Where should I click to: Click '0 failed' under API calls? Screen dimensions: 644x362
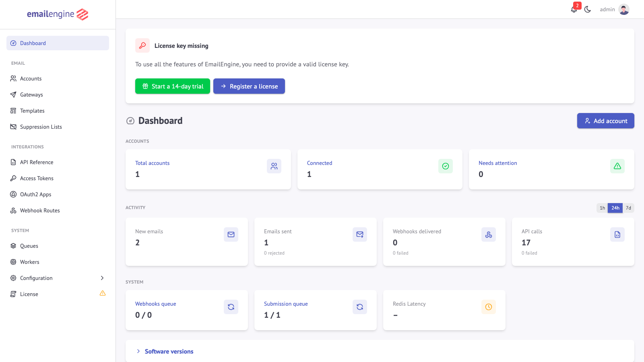pyautogui.click(x=529, y=253)
